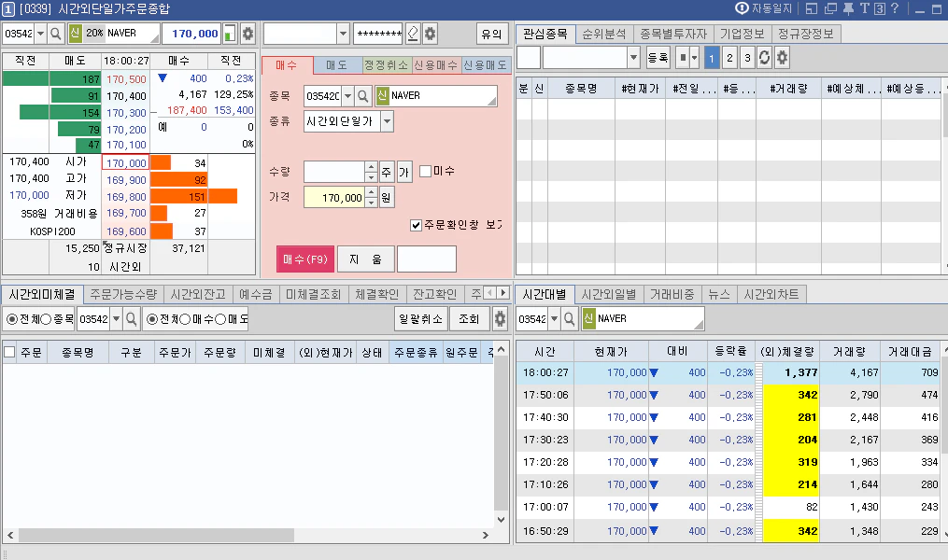Screen dimensions: 948x560
Task: Open the gear icon beside the eraser icon
Action: click(x=430, y=34)
